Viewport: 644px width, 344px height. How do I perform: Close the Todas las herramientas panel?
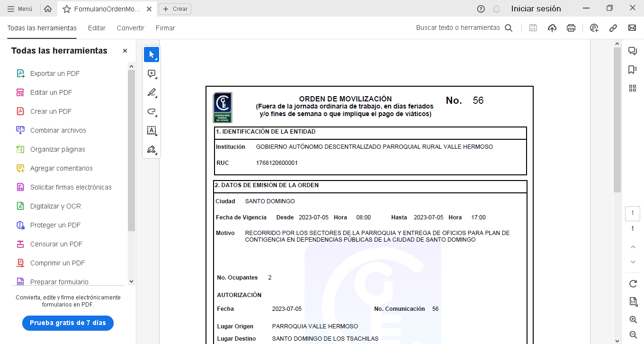pyautogui.click(x=125, y=51)
